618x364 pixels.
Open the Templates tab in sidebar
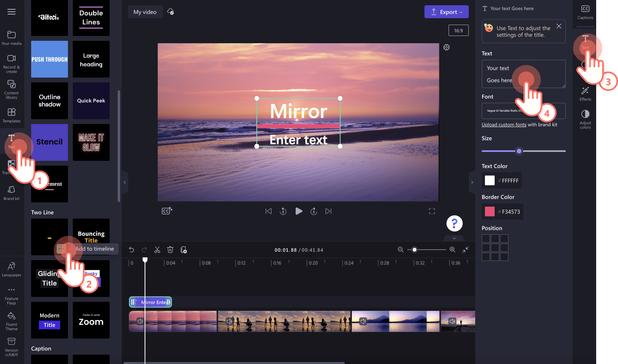11,115
